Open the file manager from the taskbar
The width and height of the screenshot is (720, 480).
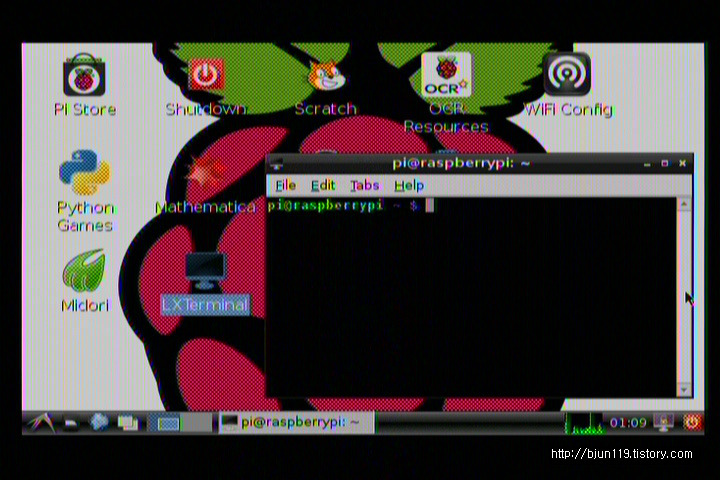[x=70, y=423]
